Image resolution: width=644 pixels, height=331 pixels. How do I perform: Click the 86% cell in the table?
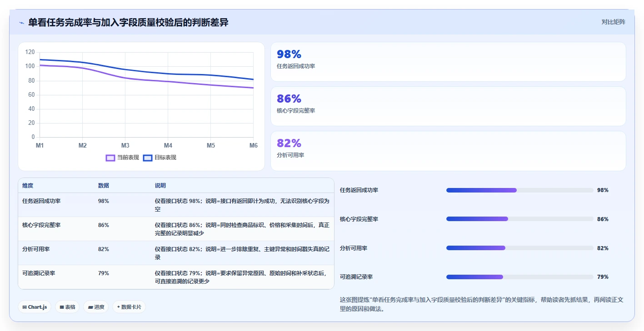[104, 225]
